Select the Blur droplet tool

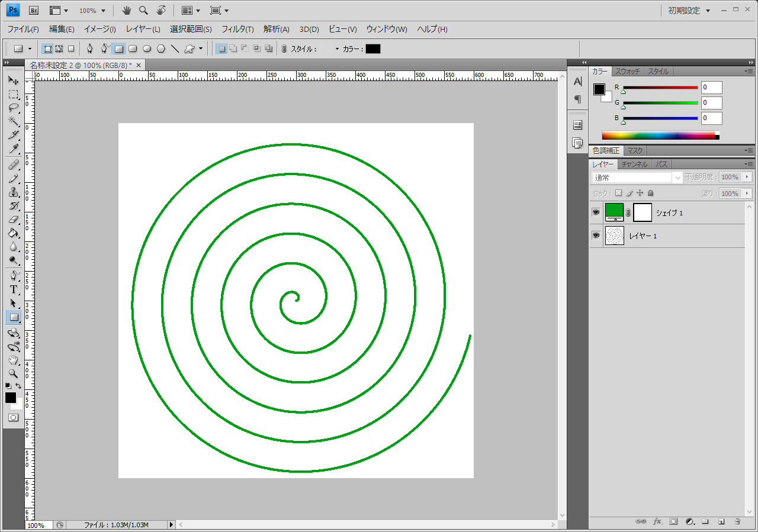pos(13,246)
